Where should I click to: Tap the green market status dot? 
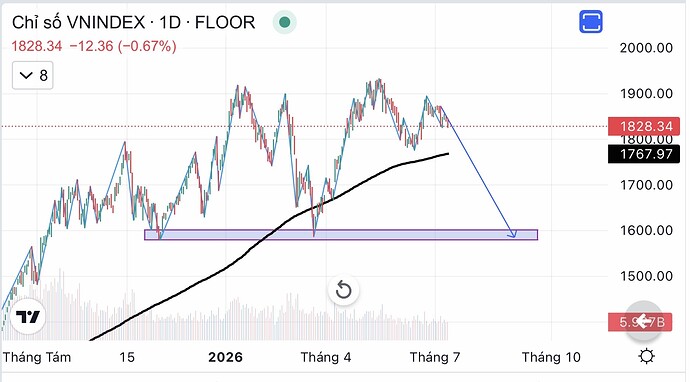point(284,22)
